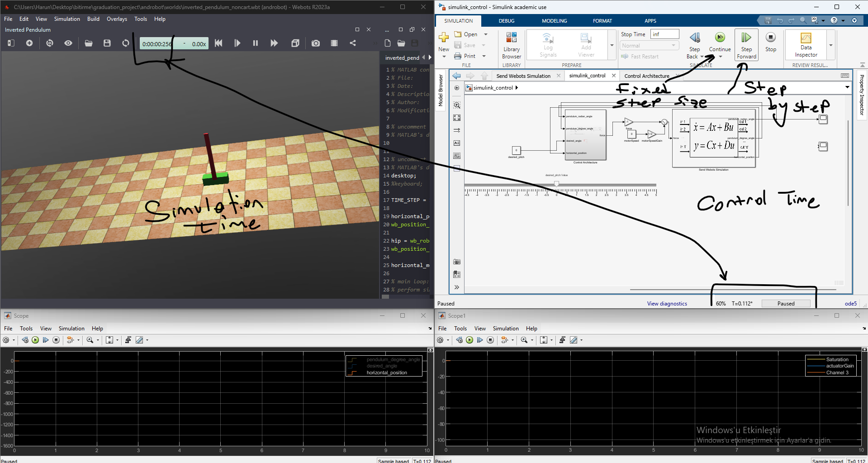Image resolution: width=868 pixels, height=463 pixels.
Task: Open world folder icon in Webots toolbar
Action: (89, 43)
